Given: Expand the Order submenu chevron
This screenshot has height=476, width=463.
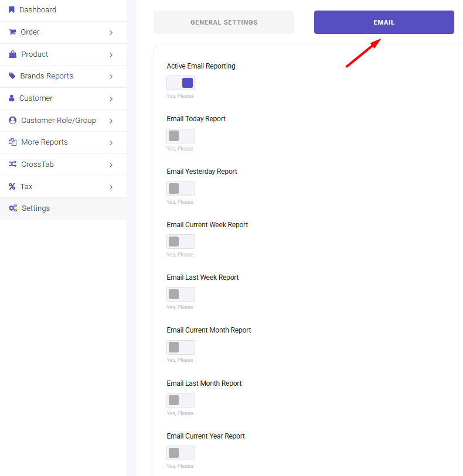Looking at the screenshot, I should coord(111,32).
